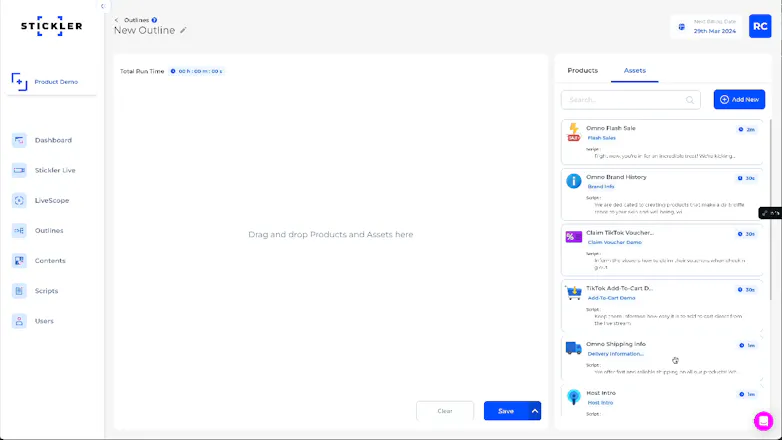
Task: Click the Product Demo add icon
Action: click(x=19, y=82)
